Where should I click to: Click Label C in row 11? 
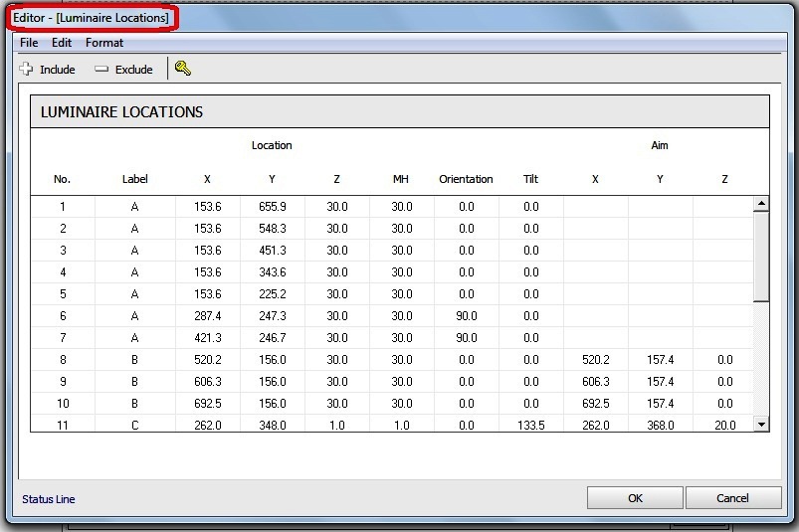[134, 425]
